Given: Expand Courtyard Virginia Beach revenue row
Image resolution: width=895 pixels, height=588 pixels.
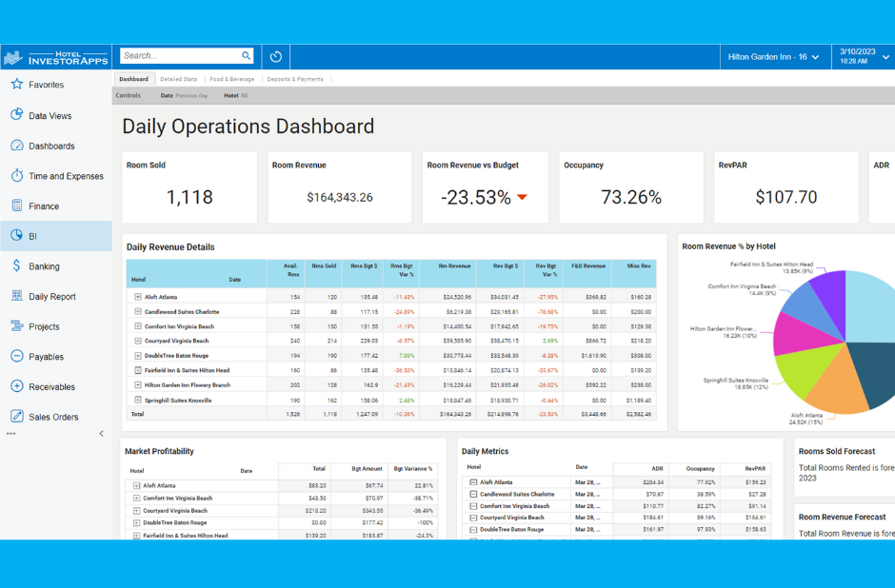Looking at the screenshot, I should pos(137,341).
